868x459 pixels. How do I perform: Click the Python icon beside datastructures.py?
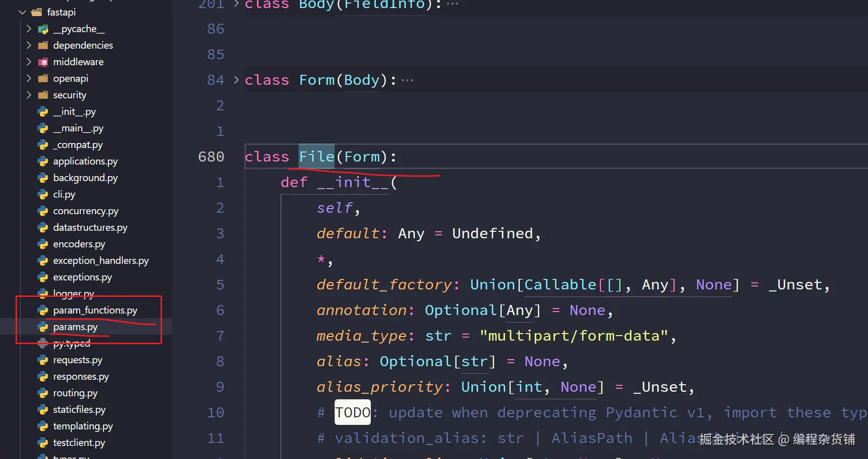coord(43,227)
